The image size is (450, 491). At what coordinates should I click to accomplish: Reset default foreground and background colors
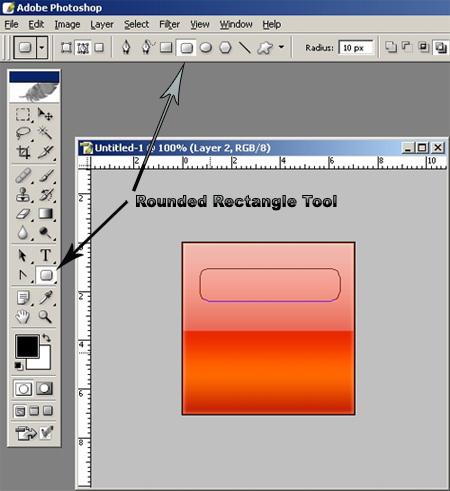[x=19, y=366]
